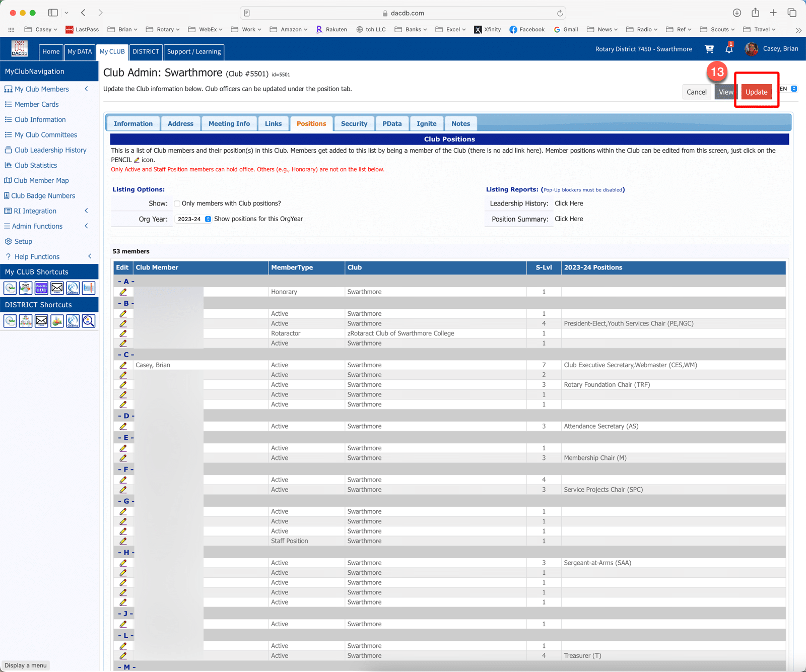Click the pencil icon for Treasurer row
This screenshot has height=672, width=806.
tap(123, 656)
